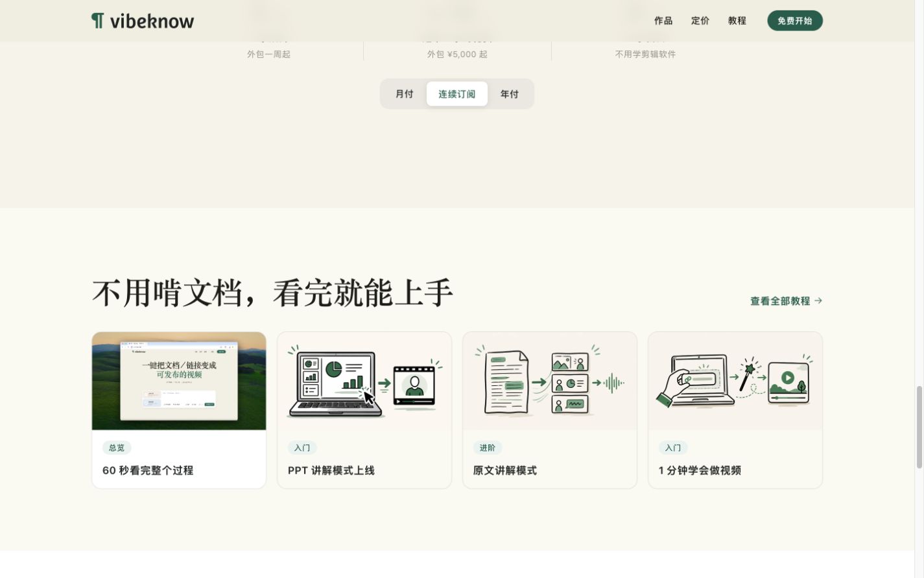The image size is (924, 578).
Task: Click the text 外包 ¥5,000 起
Action: click(457, 54)
